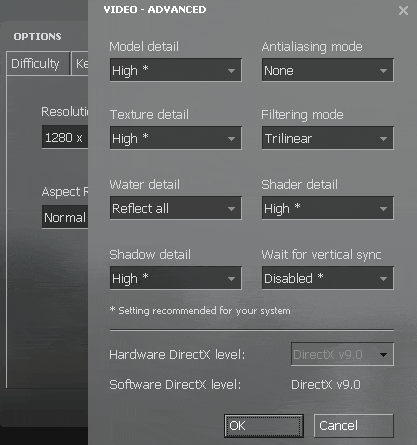Open the Aspect Ratio Normal dropdown in Options
The image size is (417, 445).
(x=65, y=217)
